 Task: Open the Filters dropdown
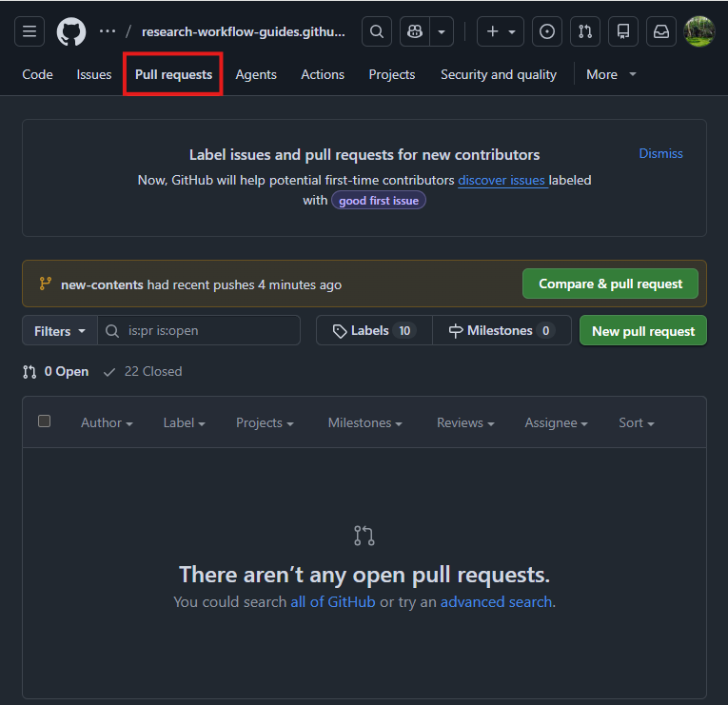(x=60, y=331)
